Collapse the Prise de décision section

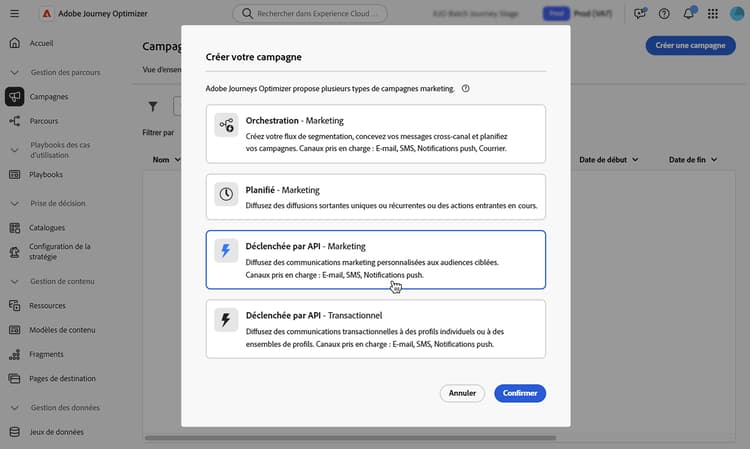tap(15, 203)
